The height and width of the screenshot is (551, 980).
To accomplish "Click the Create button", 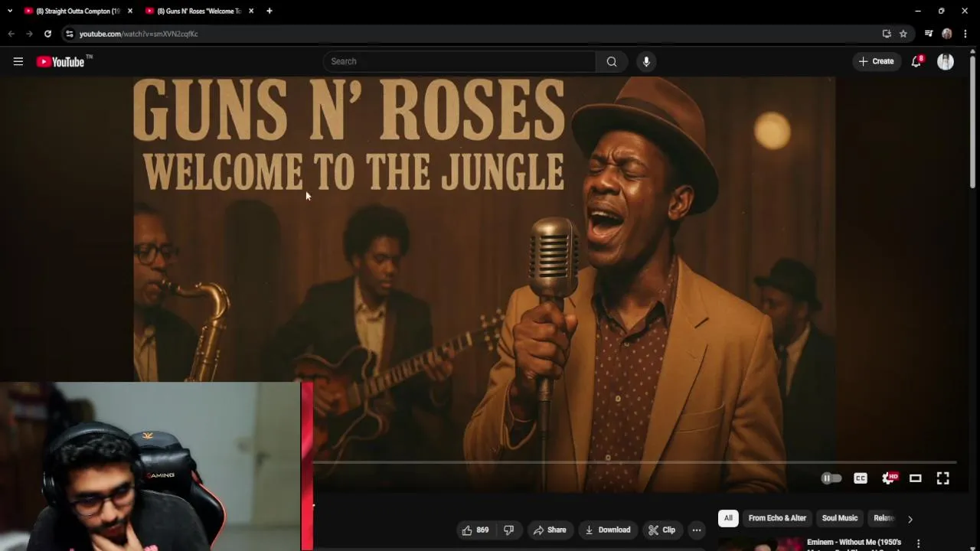I will (876, 61).
